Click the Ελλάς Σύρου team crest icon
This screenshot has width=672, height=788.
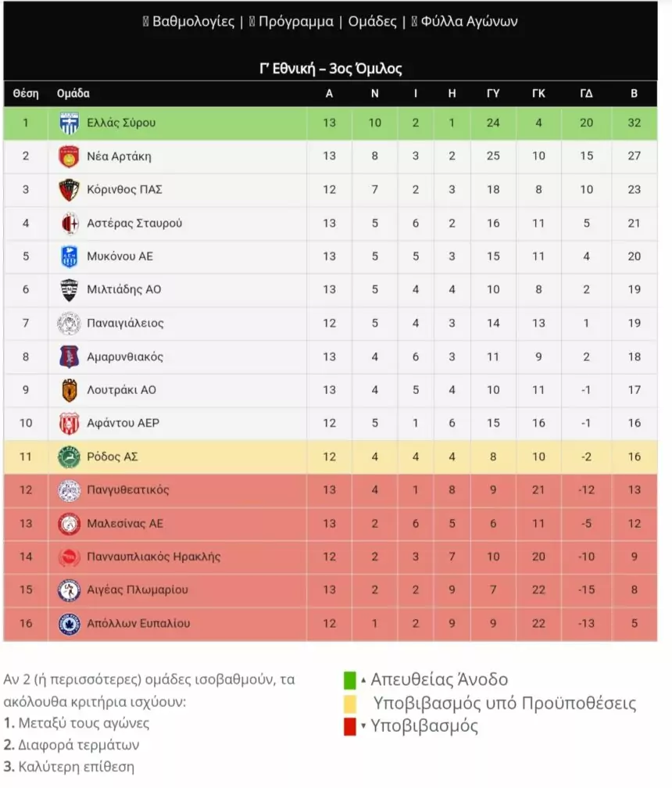point(70,123)
